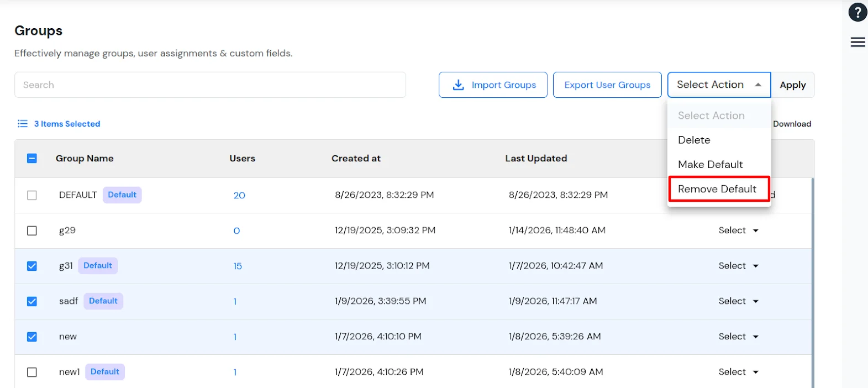Click the Default badge next to sadf
Viewport: 868px width, 388px height.
[103, 301]
